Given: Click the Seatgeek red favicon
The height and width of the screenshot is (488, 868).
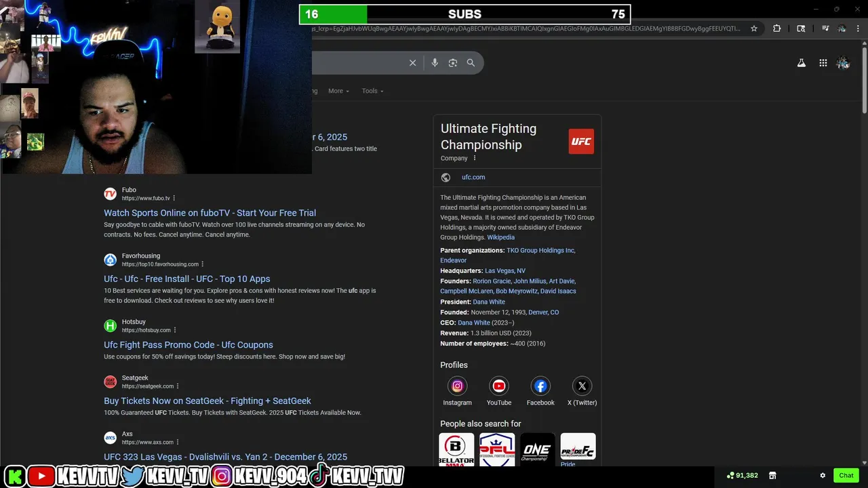Looking at the screenshot, I should pyautogui.click(x=110, y=382).
